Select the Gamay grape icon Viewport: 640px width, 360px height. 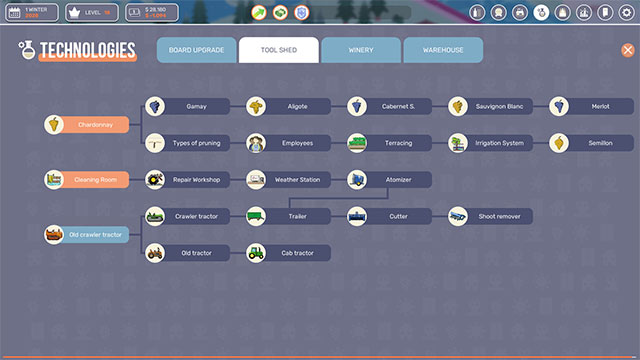155,107
